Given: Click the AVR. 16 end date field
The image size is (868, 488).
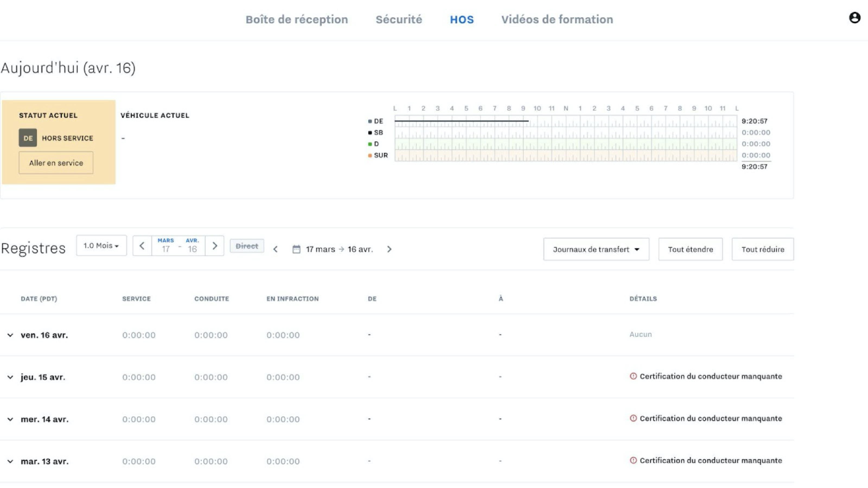Looking at the screenshot, I should tap(192, 246).
